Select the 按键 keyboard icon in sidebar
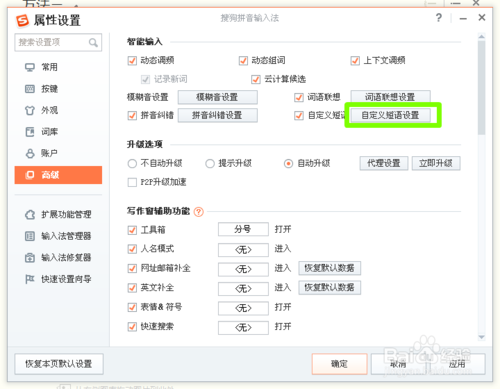The height and width of the screenshot is (389, 500). click(30, 89)
